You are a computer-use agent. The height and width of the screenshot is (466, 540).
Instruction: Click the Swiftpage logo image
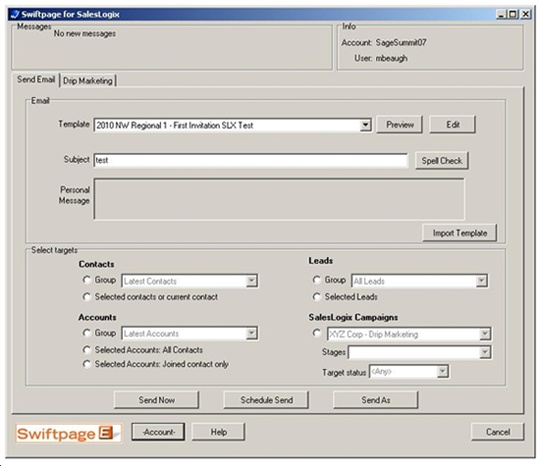coord(69,433)
